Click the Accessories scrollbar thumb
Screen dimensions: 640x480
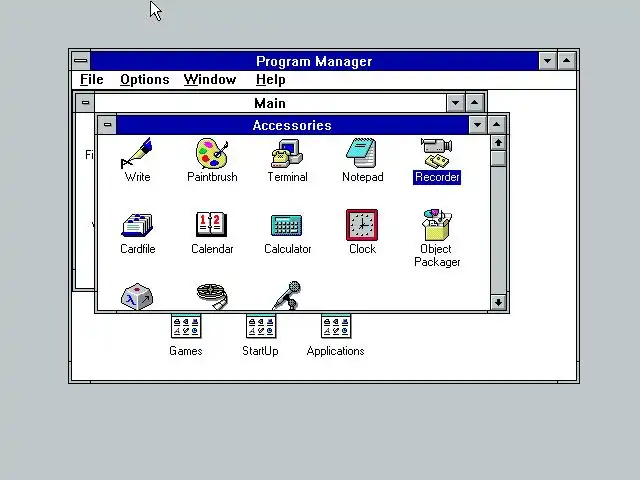click(498, 158)
